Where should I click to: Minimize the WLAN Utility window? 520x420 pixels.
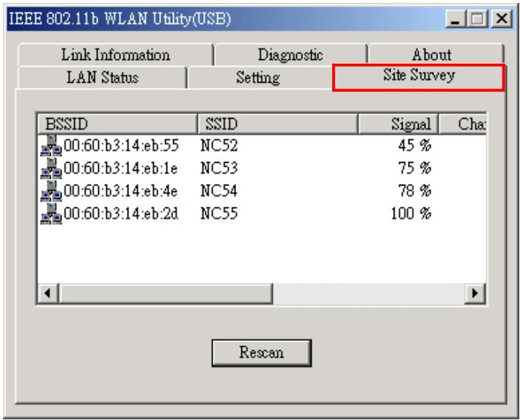(455, 18)
